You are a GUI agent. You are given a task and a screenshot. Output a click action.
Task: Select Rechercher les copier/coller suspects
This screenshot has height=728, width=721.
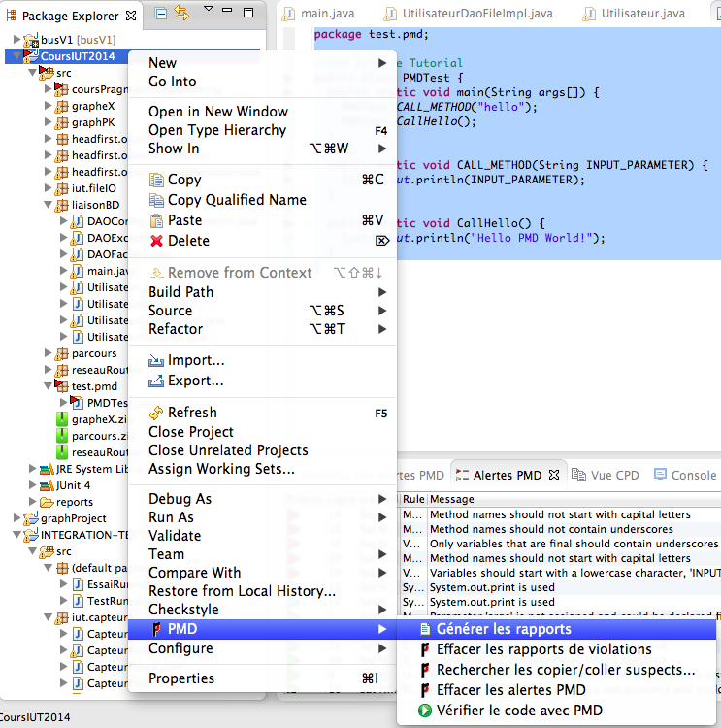tap(565, 670)
